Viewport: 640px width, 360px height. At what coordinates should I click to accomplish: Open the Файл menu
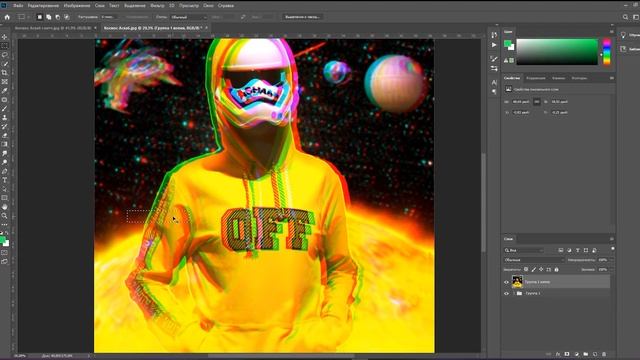[x=18, y=6]
